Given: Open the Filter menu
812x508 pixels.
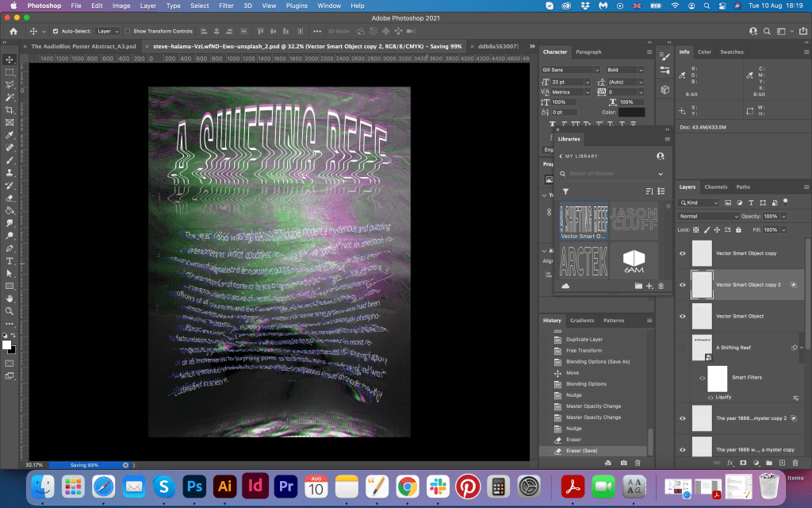Looking at the screenshot, I should pos(226,6).
